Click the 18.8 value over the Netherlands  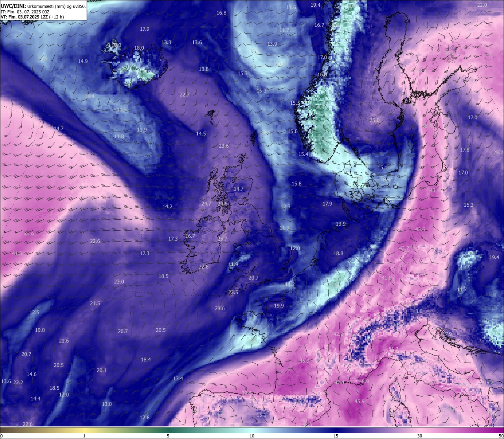click(338, 253)
